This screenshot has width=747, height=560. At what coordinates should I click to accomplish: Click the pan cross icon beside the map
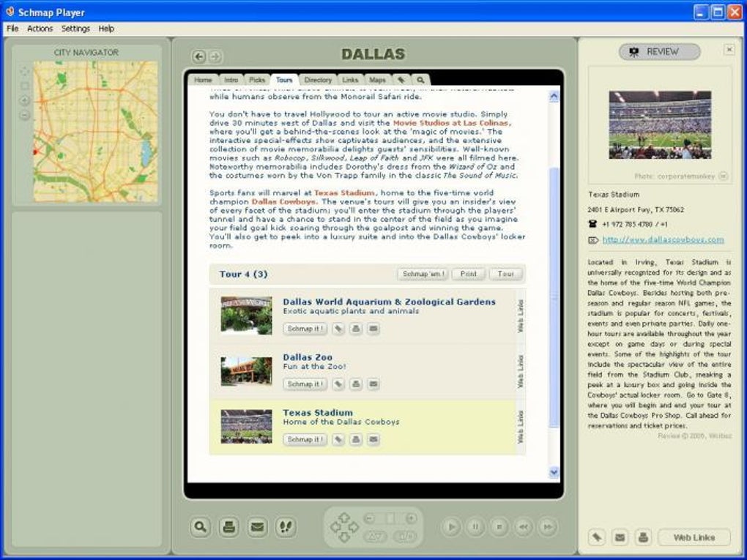[25, 72]
